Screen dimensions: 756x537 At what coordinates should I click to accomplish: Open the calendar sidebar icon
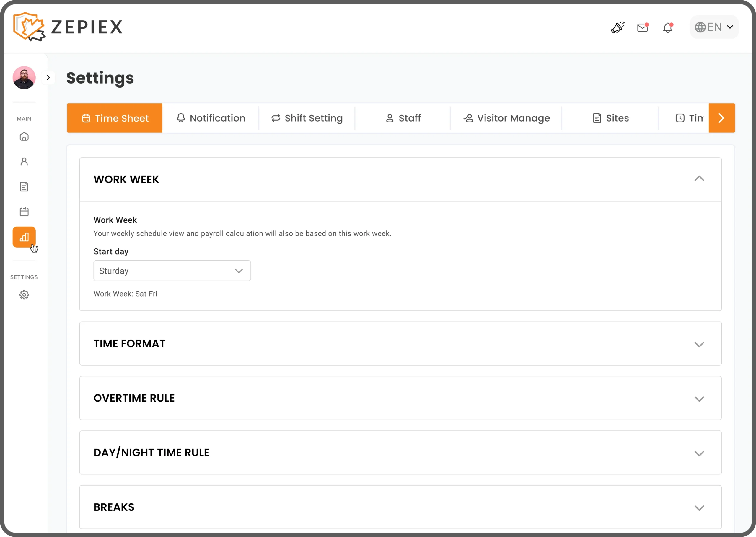coord(24,212)
